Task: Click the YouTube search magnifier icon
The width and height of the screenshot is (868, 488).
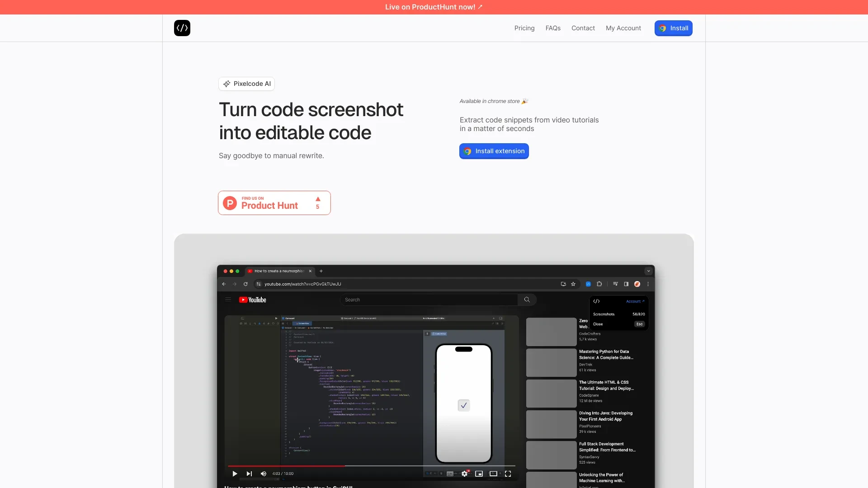Action: [526, 299]
